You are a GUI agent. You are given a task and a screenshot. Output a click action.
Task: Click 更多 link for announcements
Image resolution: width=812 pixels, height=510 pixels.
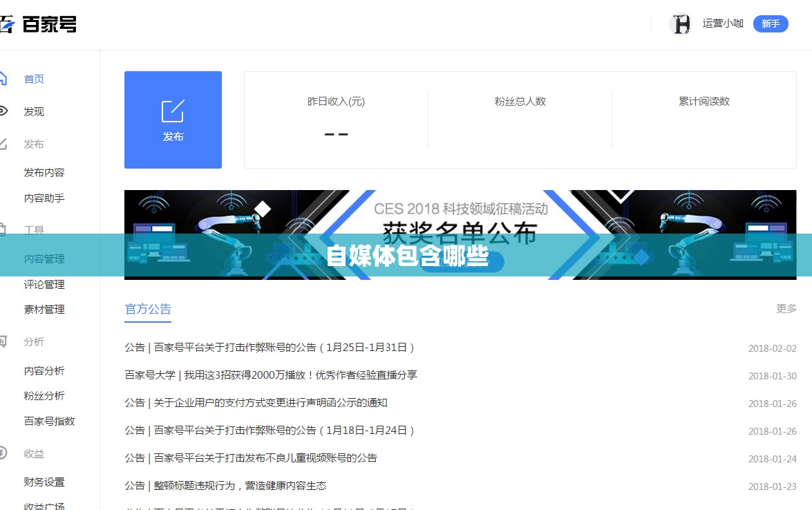[x=786, y=309]
